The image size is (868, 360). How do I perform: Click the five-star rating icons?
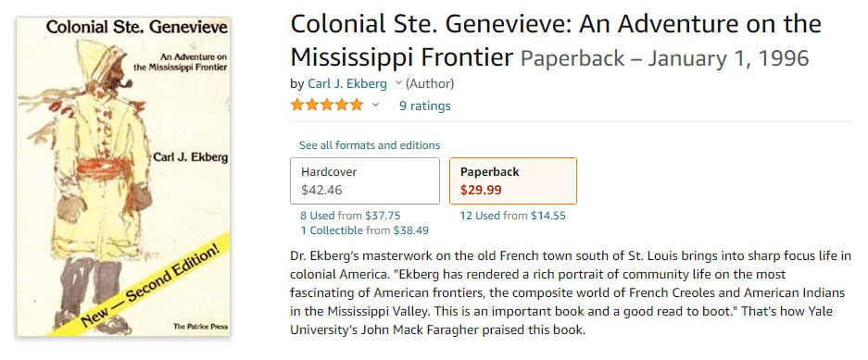click(x=327, y=105)
